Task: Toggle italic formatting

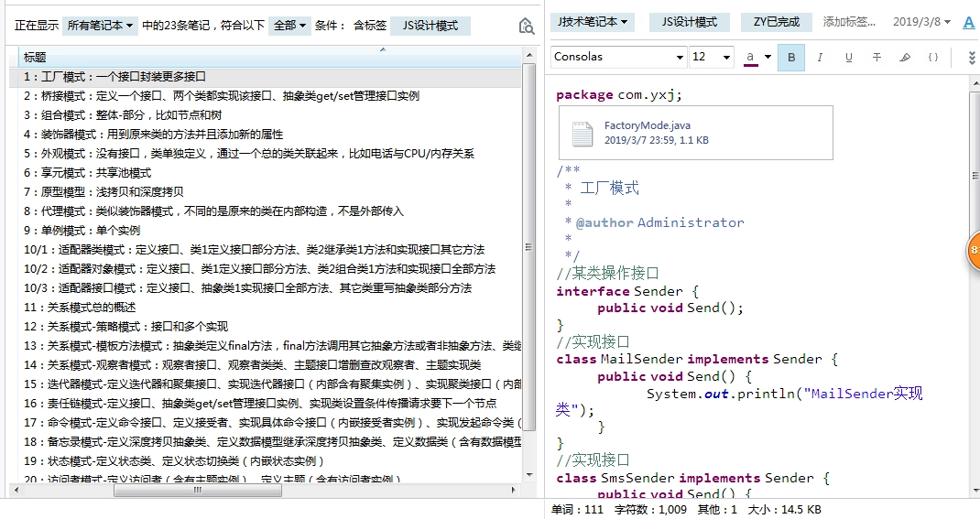Action: point(820,58)
